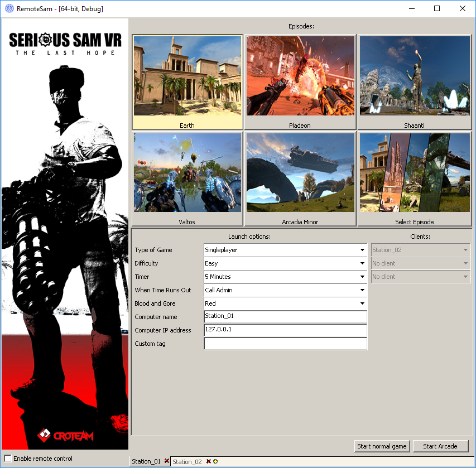Click the When Time Runs Out label
The width and height of the screenshot is (476, 468).
click(x=163, y=290)
